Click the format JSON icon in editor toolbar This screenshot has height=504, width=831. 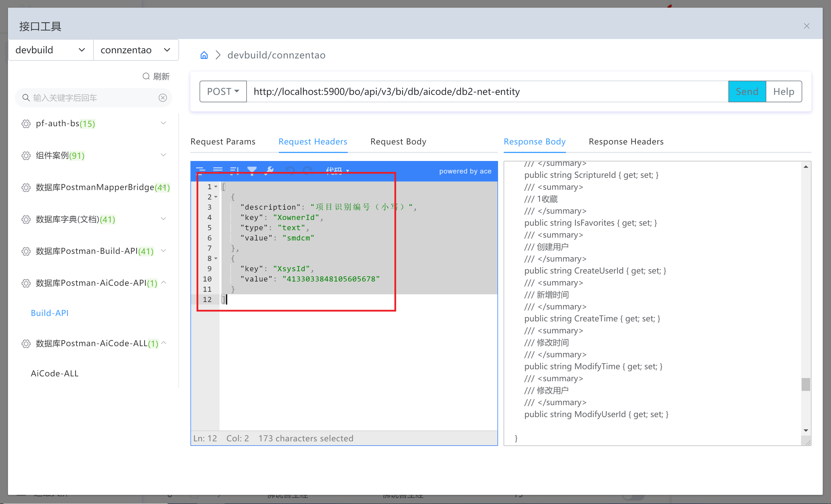pyautogui.click(x=201, y=171)
